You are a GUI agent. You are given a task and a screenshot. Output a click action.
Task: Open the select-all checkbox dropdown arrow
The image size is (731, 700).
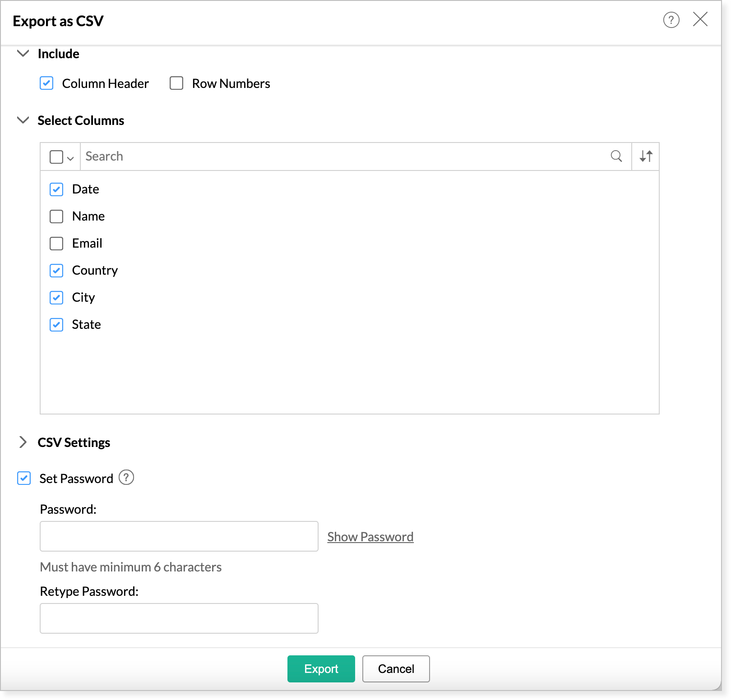click(x=70, y=158)
